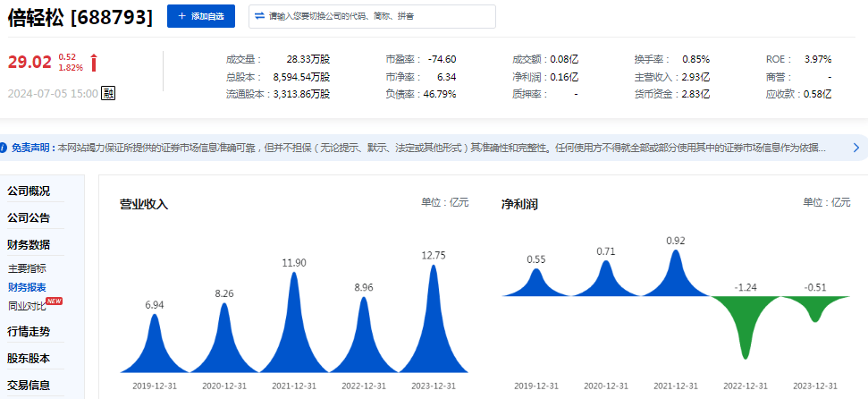
Task: Open 交易信息 in the sidebar
Action: (29, 386)
